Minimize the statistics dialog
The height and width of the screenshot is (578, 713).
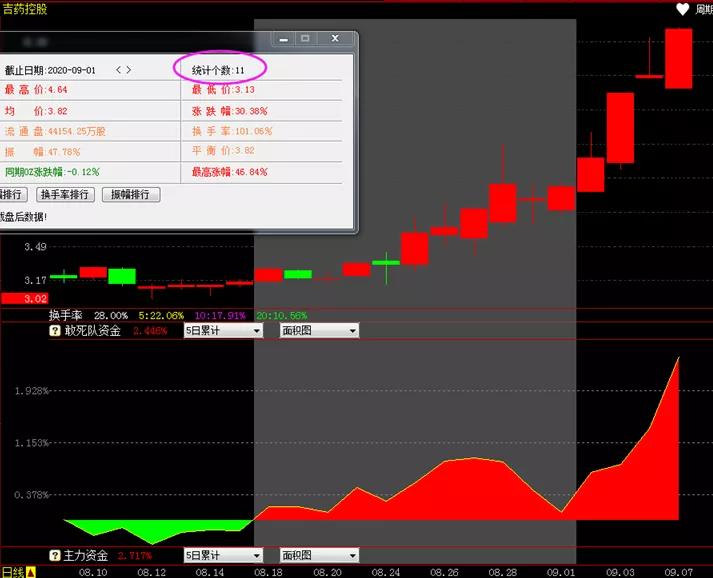(284, 39)
